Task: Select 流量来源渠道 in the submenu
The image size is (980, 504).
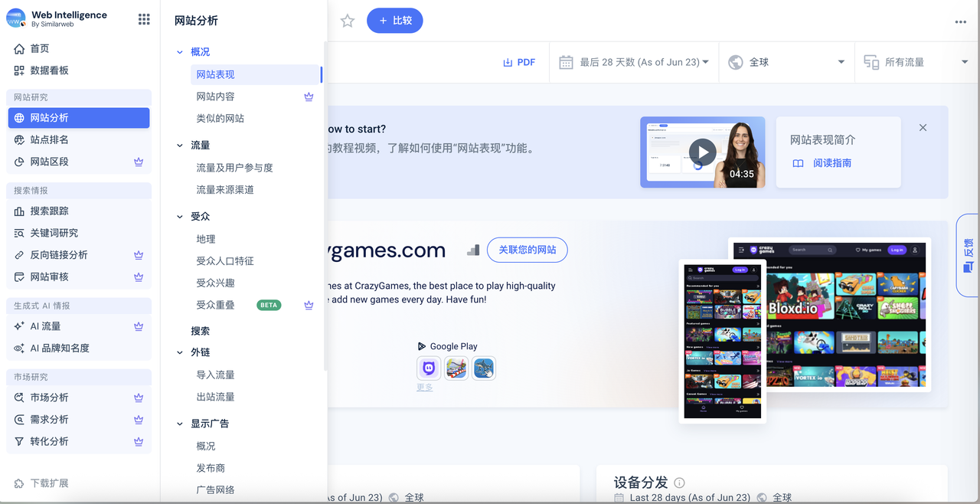Action: (224, 189)
